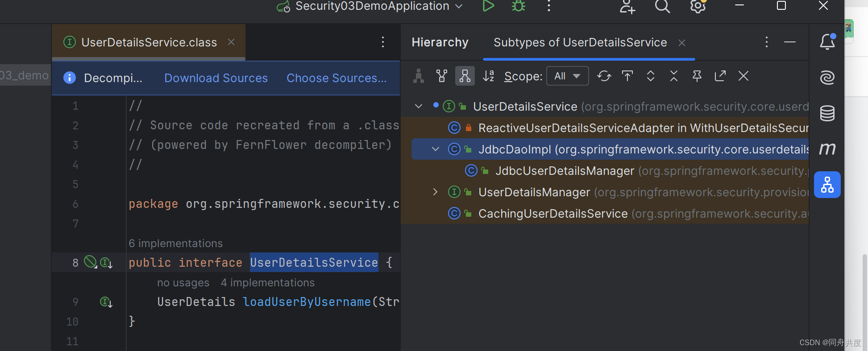Click the highlighted UserDetailsService identifier in code
Image resolution: width=868 pixels, height=351 pixels.
point(314,263)
